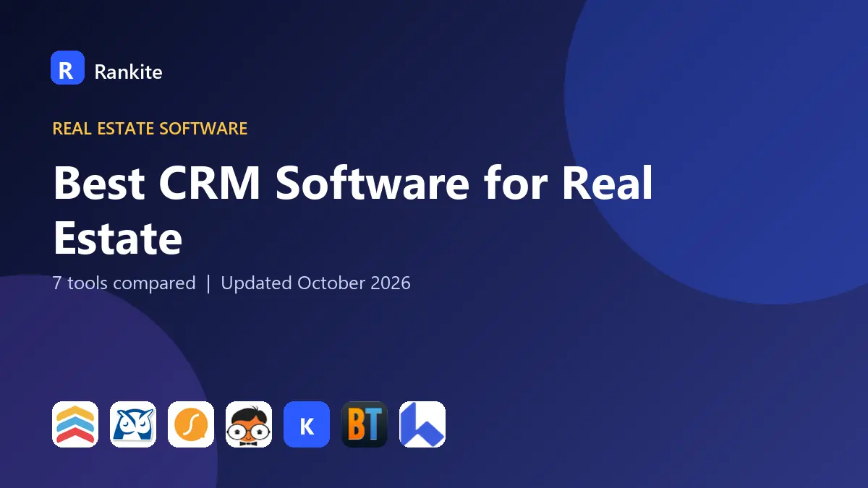Open the blue angular h-shaped logo icon
This screenshot has width=868, height=488.
pos(422,424)
